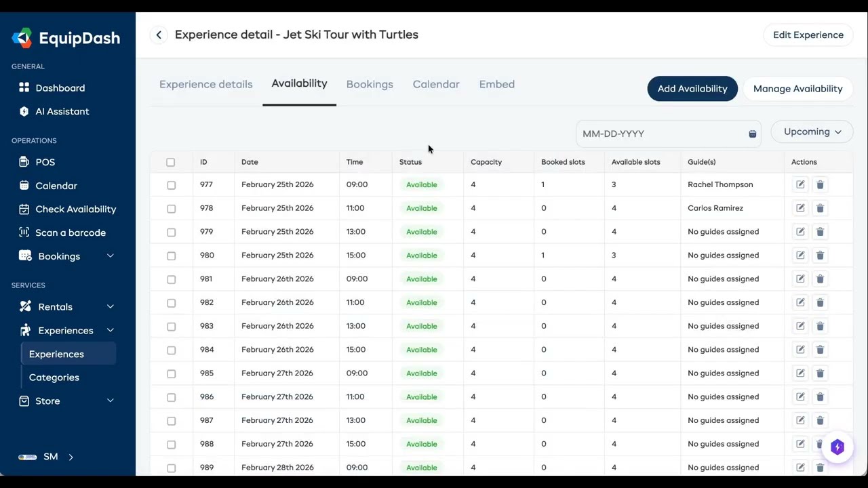
Task: Check the box for row 979
Action: (x=171, y=232)
